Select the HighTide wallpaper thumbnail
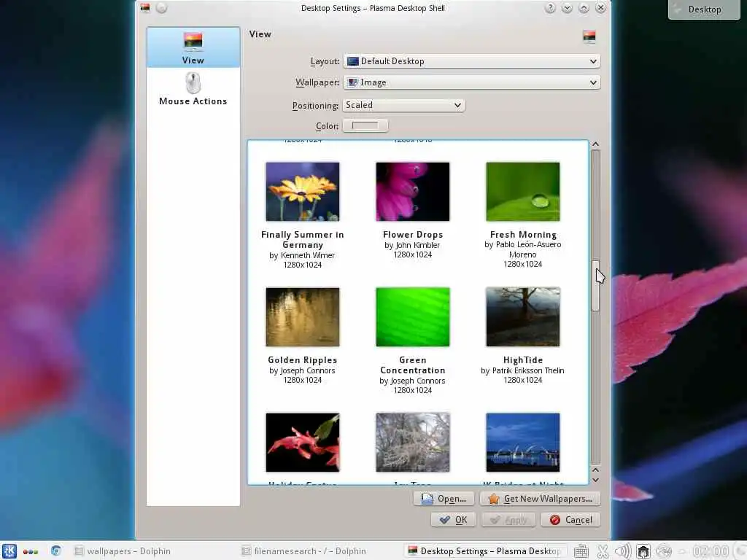 click(x=522, y=316)
